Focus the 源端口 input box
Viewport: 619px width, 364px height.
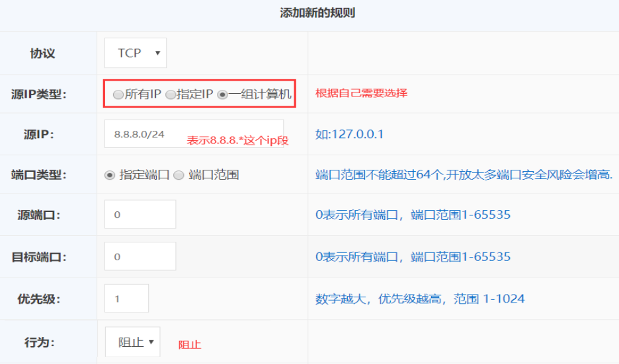(140, 215)
